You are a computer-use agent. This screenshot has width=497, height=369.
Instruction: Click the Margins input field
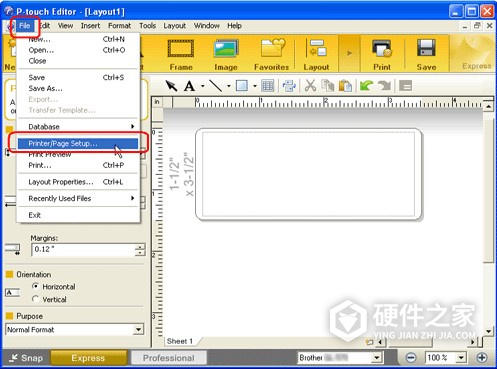(x=83, y=249)
